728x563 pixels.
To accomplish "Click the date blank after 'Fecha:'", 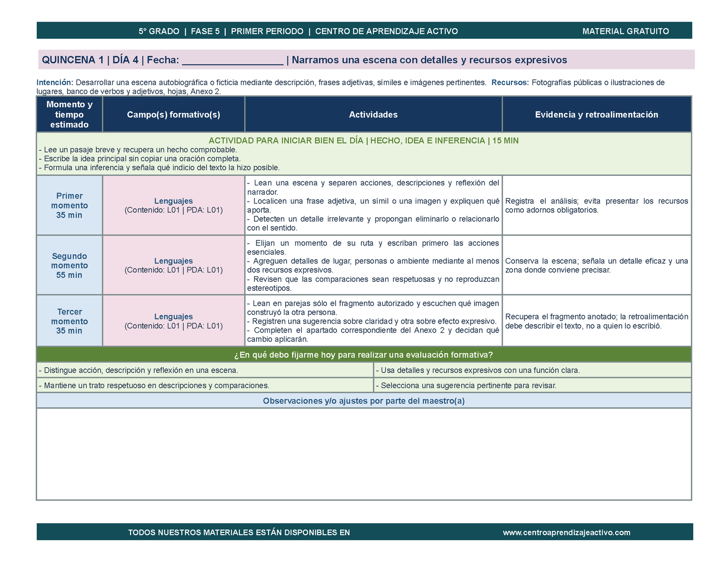I will pyautogui.click(x=232, y=60).
